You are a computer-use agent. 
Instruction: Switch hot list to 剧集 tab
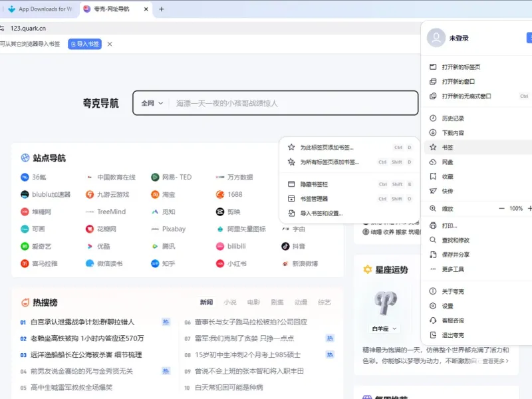point(277,302)
